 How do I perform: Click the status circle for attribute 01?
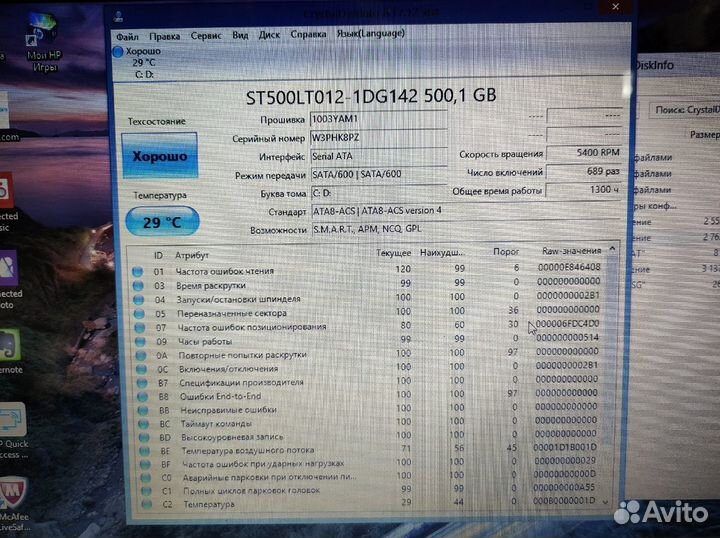coord(137,271)
